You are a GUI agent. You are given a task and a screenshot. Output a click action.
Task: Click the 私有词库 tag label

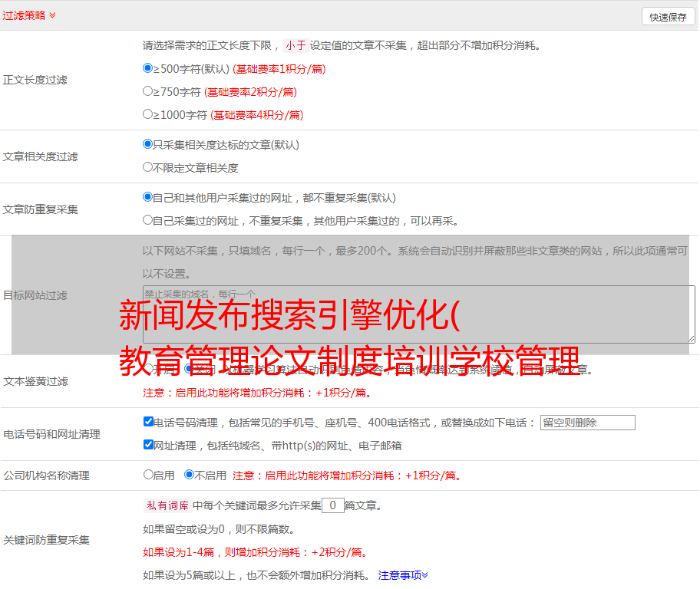[166, 505]
